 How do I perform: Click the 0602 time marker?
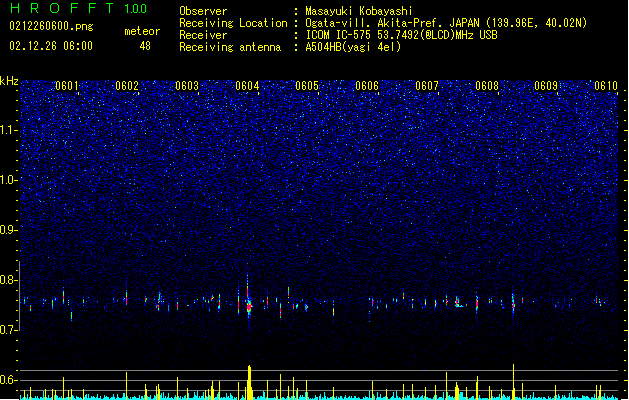click(x=127, y=86)
